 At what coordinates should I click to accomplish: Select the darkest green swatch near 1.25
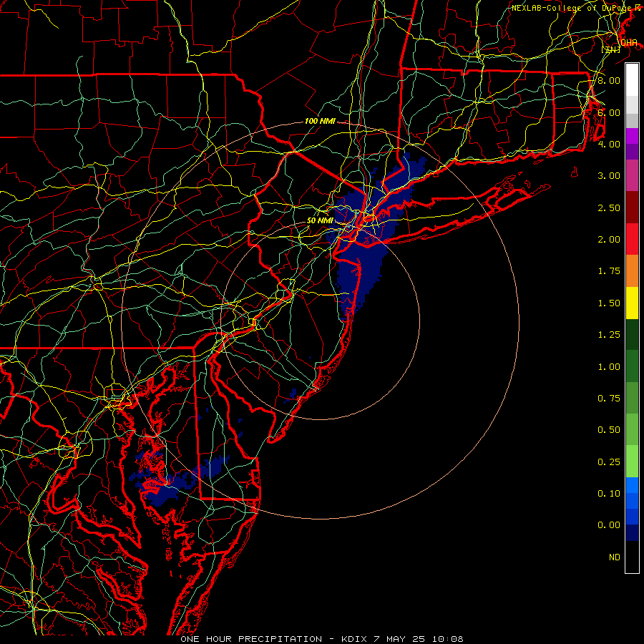[632, 335]
